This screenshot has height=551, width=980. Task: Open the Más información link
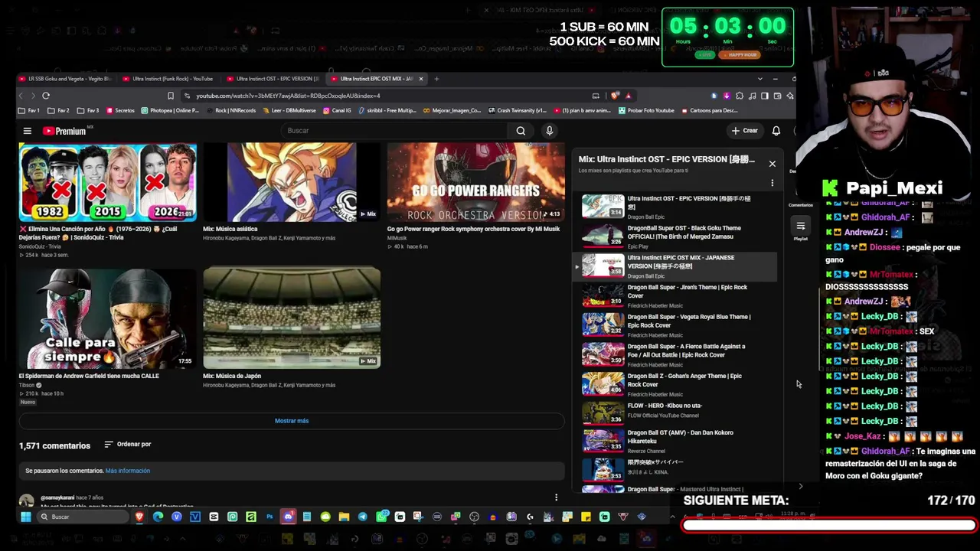pyautogui.click(x=128, y=471)
